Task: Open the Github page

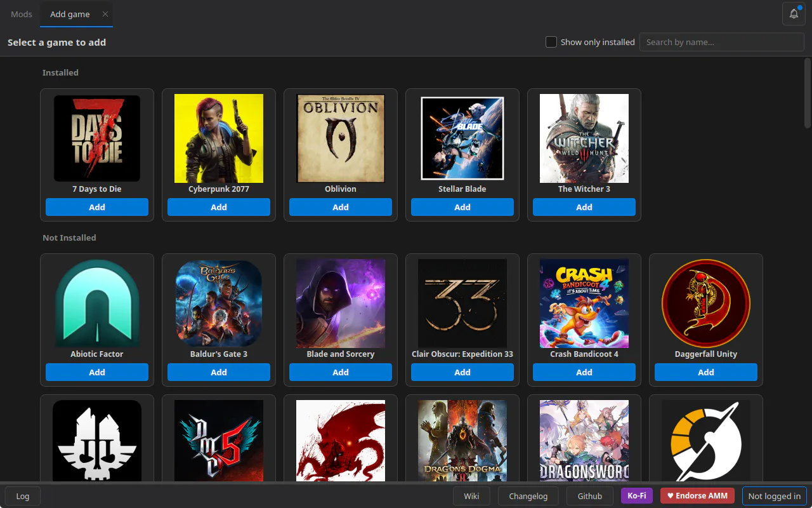Action: point(590,496)
